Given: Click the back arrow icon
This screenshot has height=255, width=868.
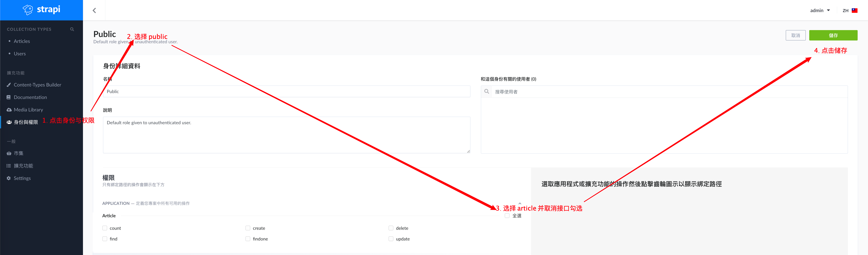Looking at the screenshot, I should coord(94,10).
